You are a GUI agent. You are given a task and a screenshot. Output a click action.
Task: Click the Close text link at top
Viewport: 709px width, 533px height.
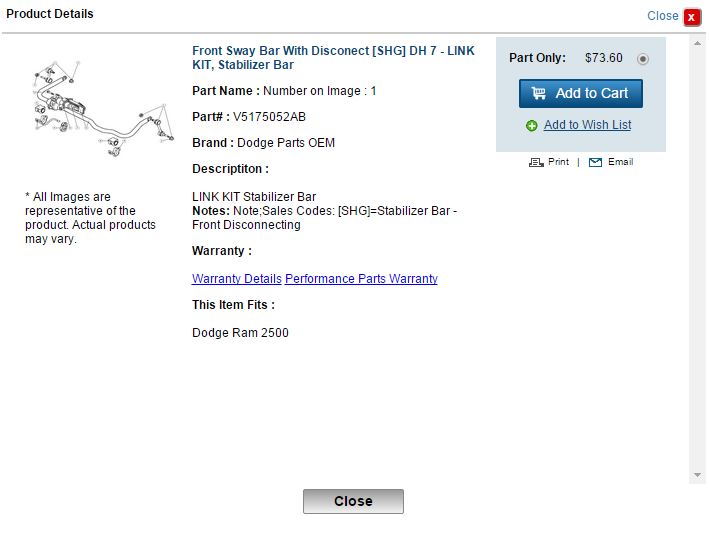[662, 16]
